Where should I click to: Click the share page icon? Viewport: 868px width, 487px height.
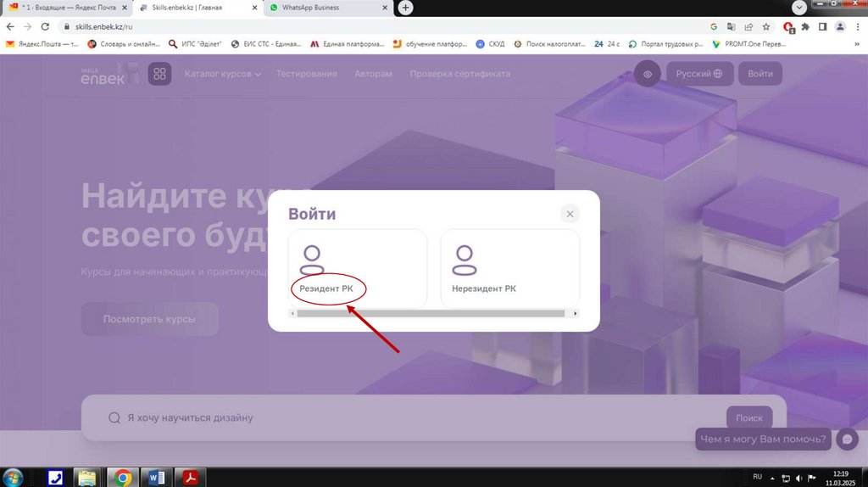(748, 26)
